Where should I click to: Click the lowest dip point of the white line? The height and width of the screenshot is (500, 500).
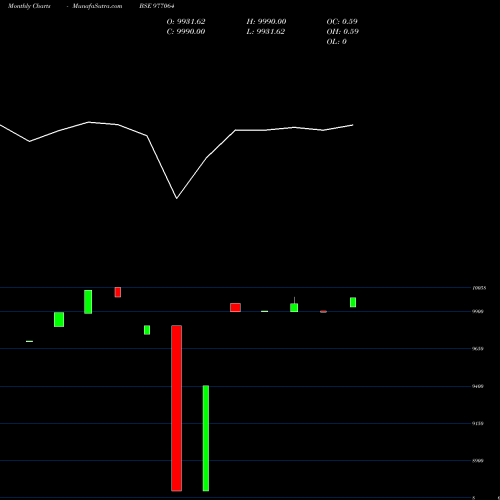point(177,198)
